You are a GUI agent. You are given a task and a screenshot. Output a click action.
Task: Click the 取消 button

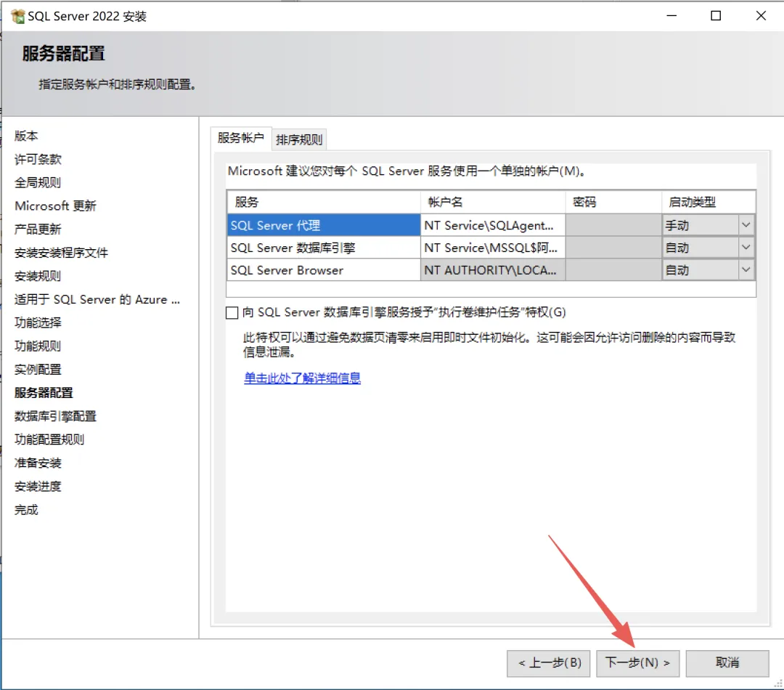tap(727, 663)
